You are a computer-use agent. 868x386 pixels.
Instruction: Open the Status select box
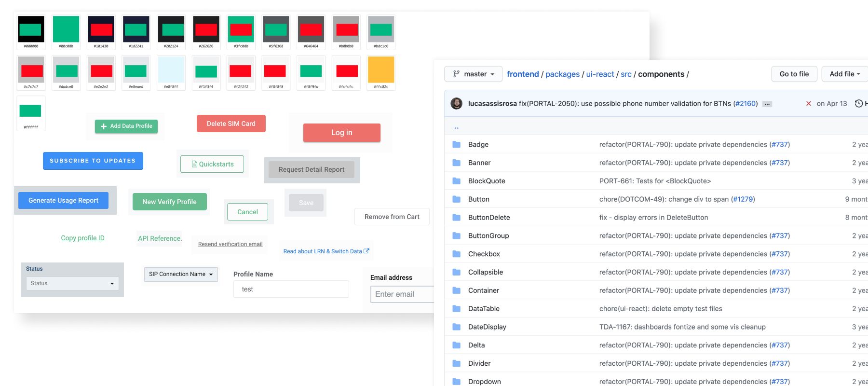click(x=72, y=283)
